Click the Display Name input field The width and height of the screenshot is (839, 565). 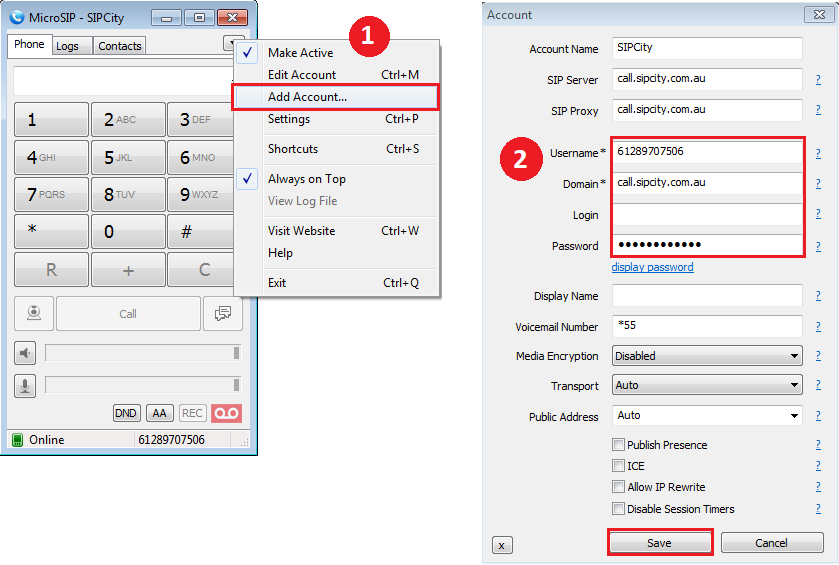point(707,295)
